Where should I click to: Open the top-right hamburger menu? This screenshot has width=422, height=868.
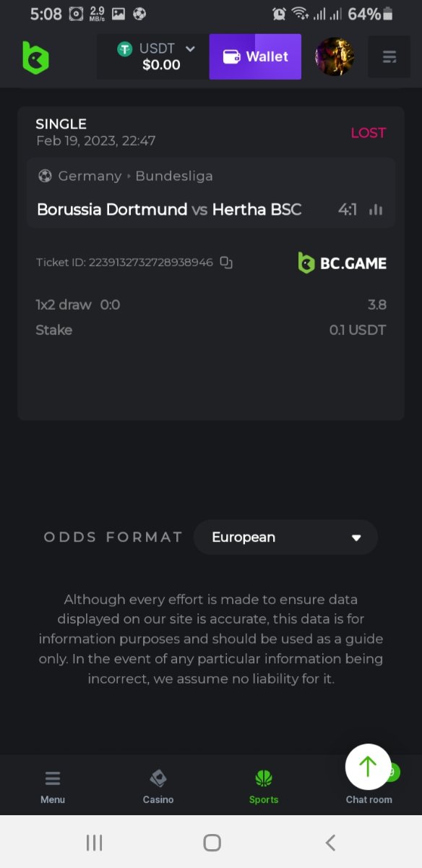(x=389, y=56)
